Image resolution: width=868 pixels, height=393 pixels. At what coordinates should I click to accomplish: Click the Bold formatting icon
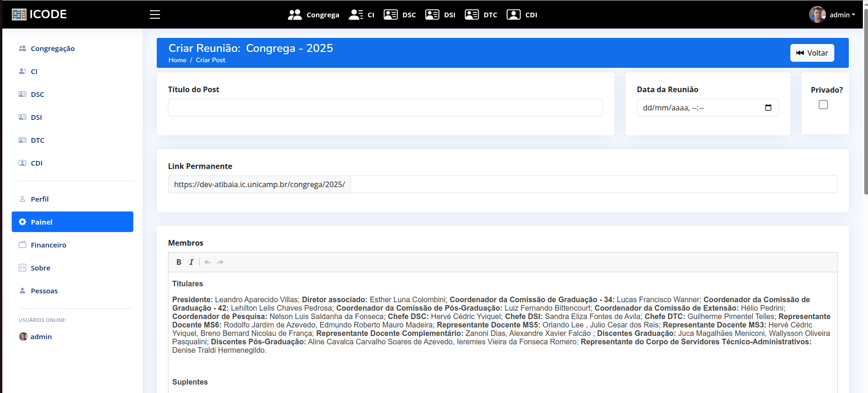point(179,262)
